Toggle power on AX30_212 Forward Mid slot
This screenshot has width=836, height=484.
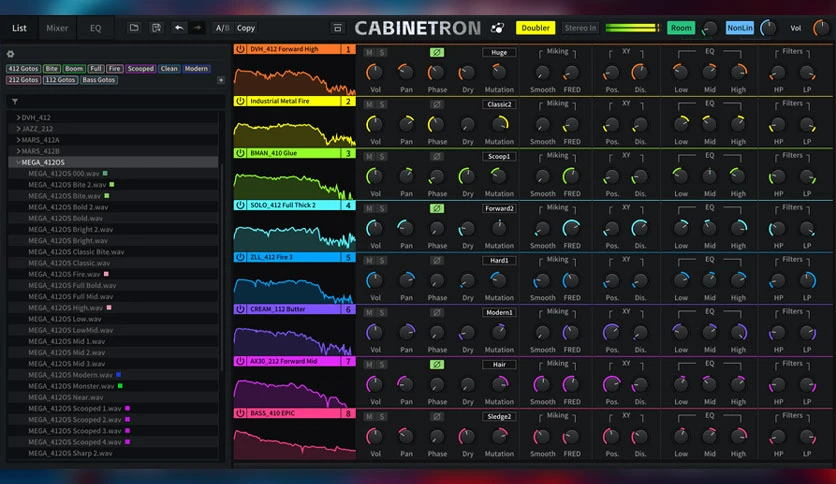coord(240,361)
